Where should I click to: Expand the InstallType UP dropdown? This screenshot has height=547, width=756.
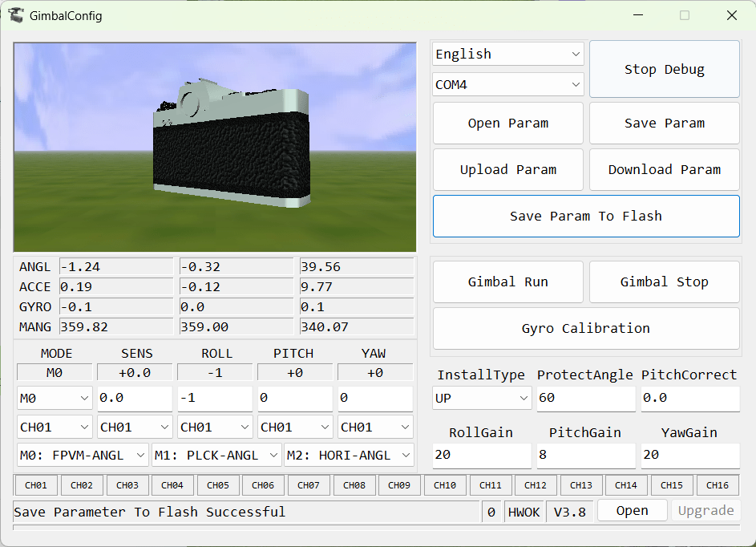(x=482, y=398)
